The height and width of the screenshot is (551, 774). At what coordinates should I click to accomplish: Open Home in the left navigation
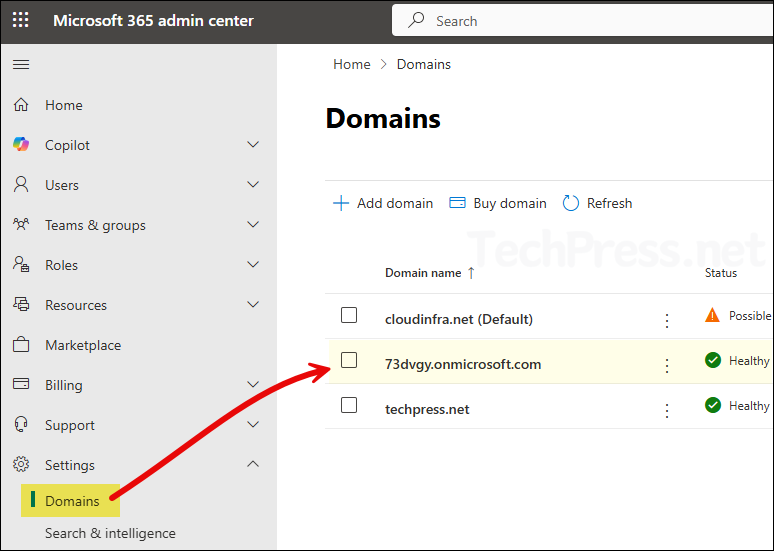pyautogui.click(x=64, y=105)
